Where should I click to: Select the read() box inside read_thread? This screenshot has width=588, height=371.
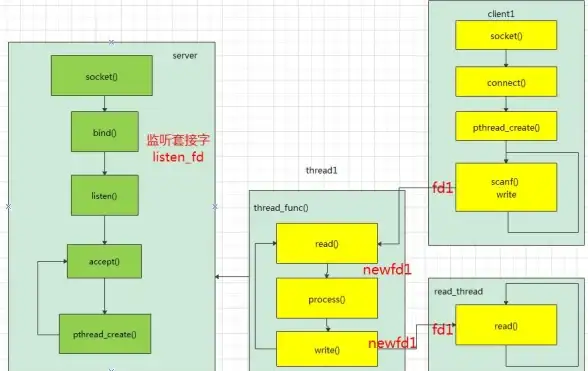(506, 325)
